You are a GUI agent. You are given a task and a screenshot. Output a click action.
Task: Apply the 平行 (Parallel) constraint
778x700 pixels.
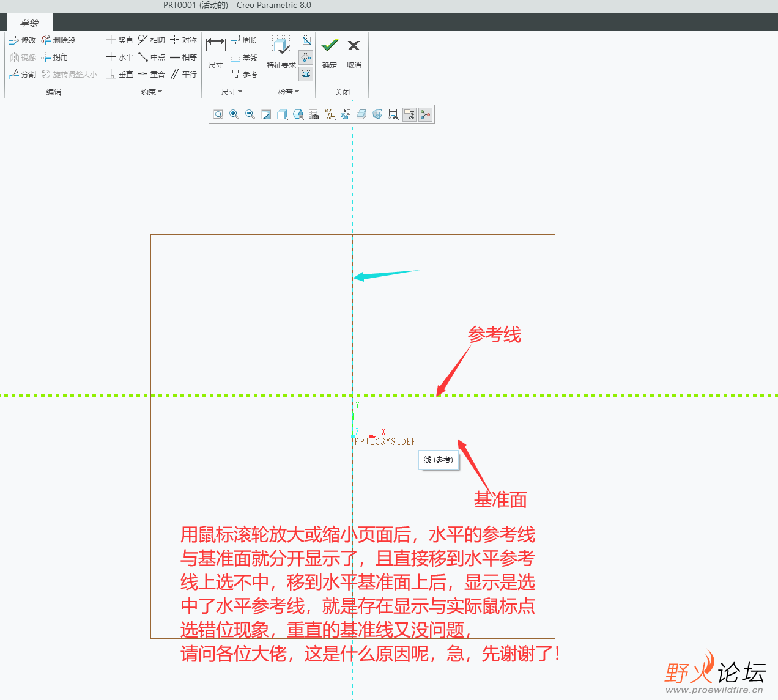click(183, 75)
